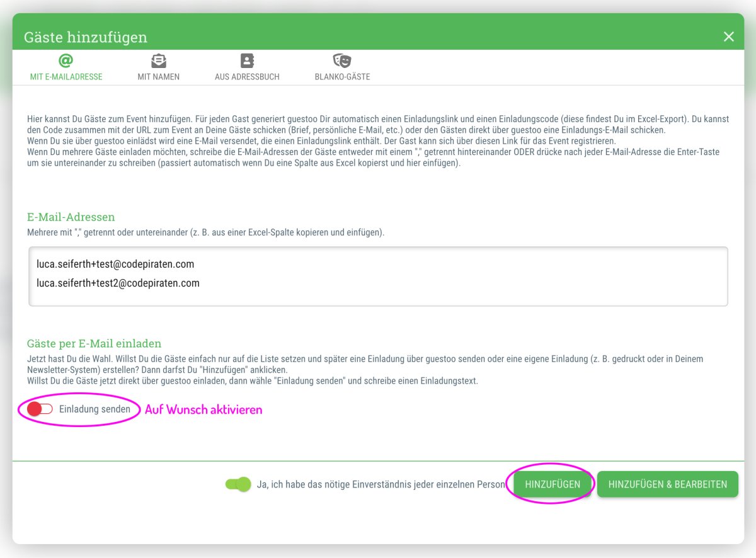Place cursor in luca.seiferth+test@codepiraten.com line
The image size is (756, 558).
(115, 265)
